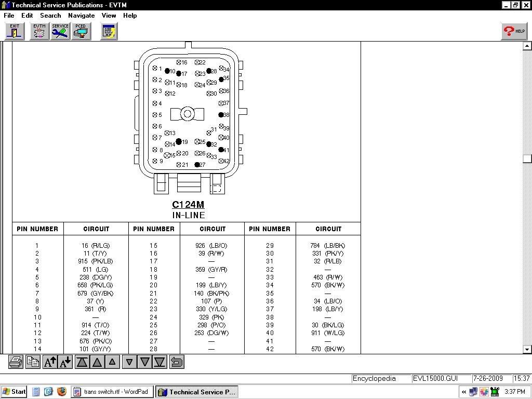Image resolution: width=532 pixels, height=399 pixels.
Task: Click circuit cell 140 (BK/PK)
Action: click(x=211, y=293)
